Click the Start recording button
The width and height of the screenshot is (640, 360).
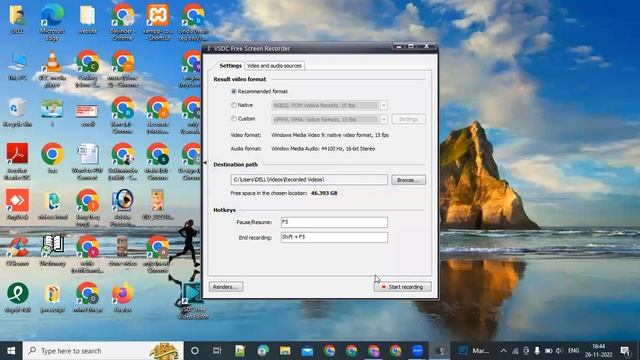402,287
